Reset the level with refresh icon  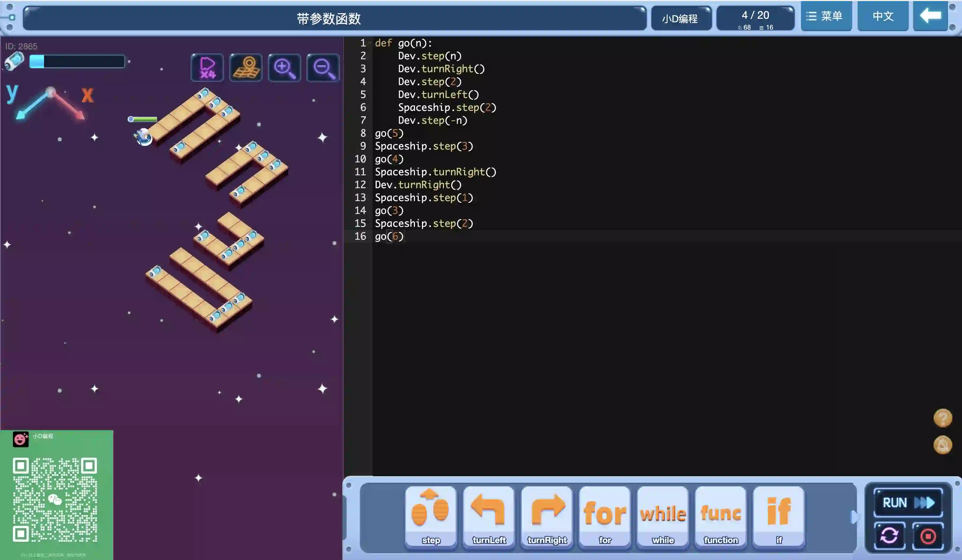[889, 536]
